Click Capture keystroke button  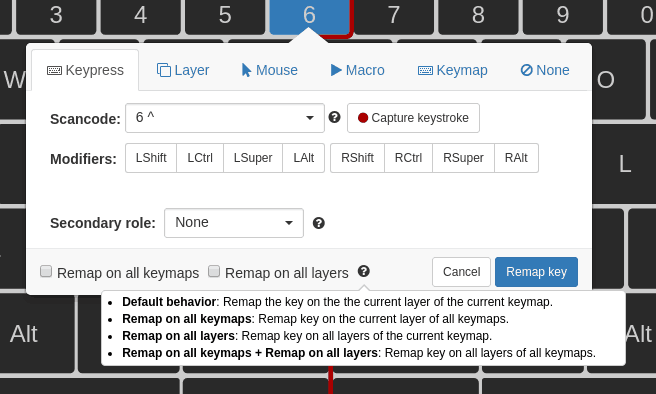point(413,118)
